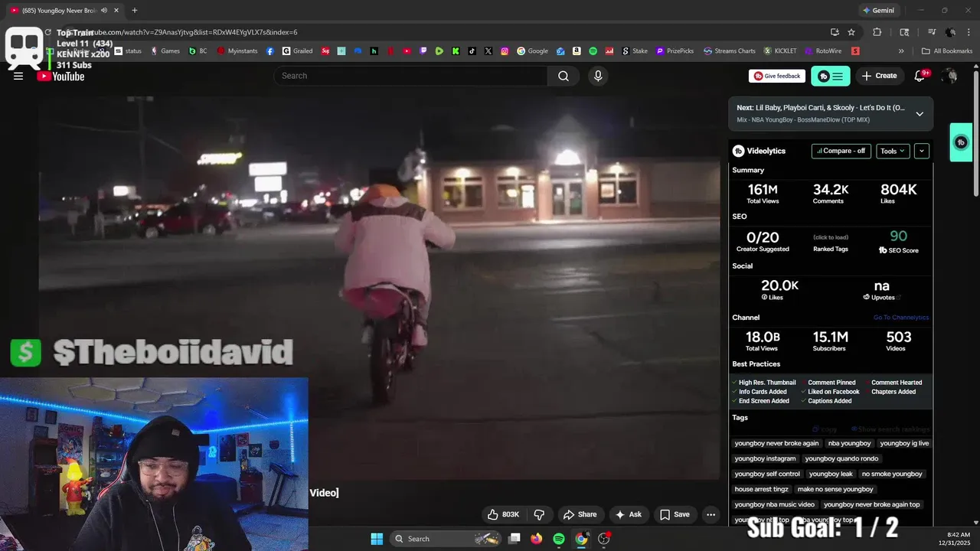The height and width of the screenshot is (551, 980).
Task: Open the Streams Charts bookmark
Action: [x=730, y=51]
